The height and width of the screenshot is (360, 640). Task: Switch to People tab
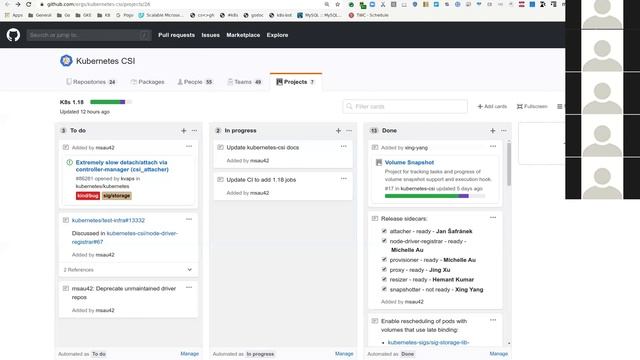pos(195,82)
